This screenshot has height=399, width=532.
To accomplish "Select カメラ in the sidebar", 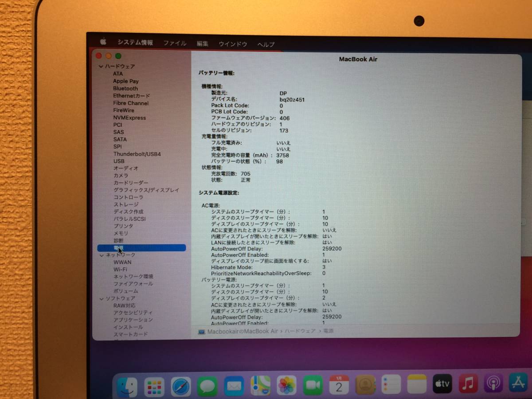I will [121, 176].
